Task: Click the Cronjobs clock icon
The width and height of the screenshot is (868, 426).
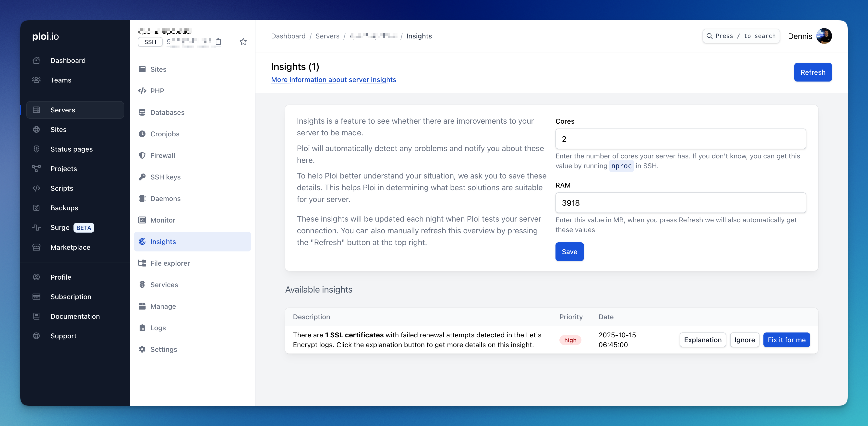Action: (142, 134)
